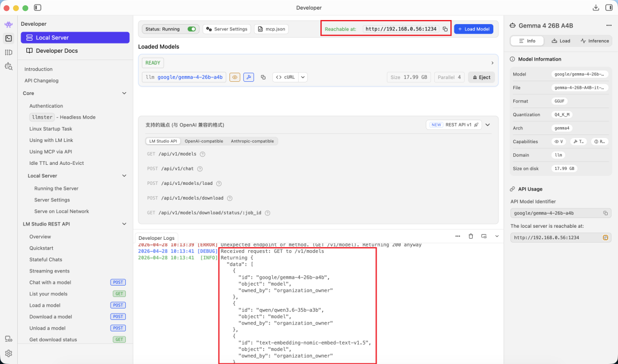Open the cURL dropdown arrow
Viewport: 618px width, 364px height.
(x=303, y=77)
